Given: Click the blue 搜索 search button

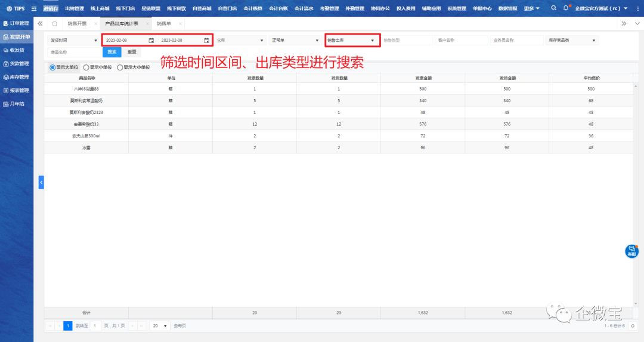Looking at the screenshot, I should [112, 52].
